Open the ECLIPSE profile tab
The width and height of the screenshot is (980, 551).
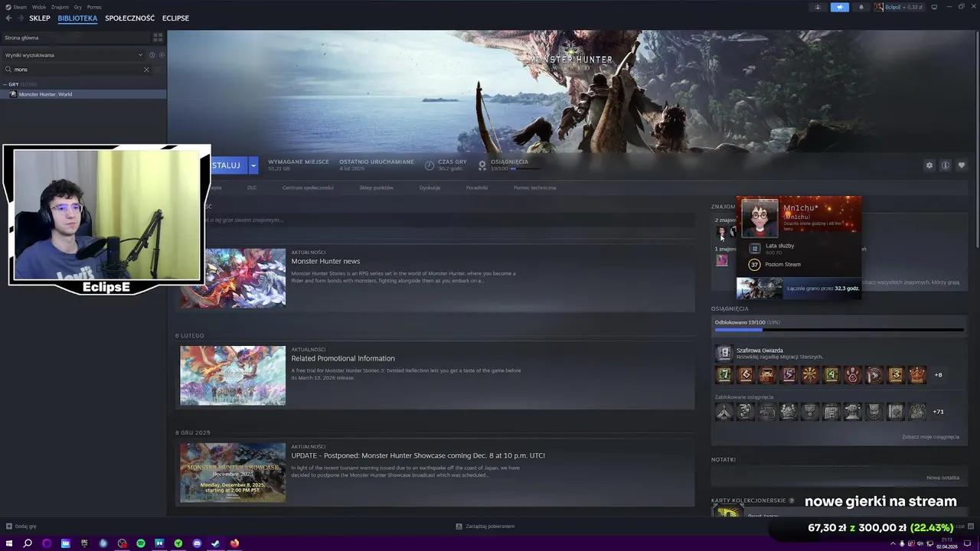pyautogui.click(x=175, y=18)
